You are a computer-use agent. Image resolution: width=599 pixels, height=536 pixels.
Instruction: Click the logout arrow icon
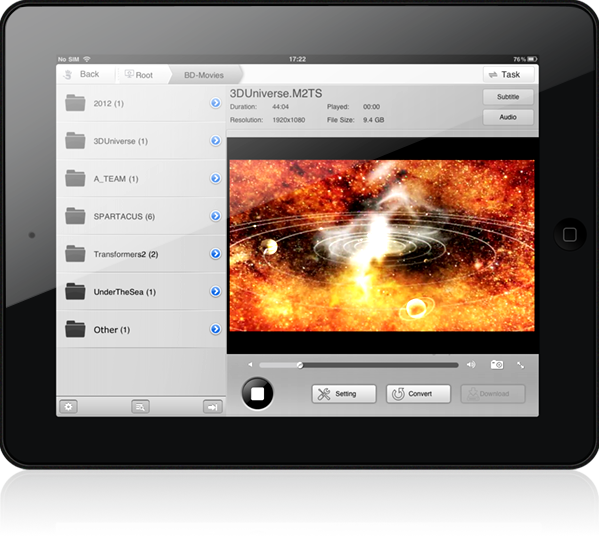(x=212, y=407)
